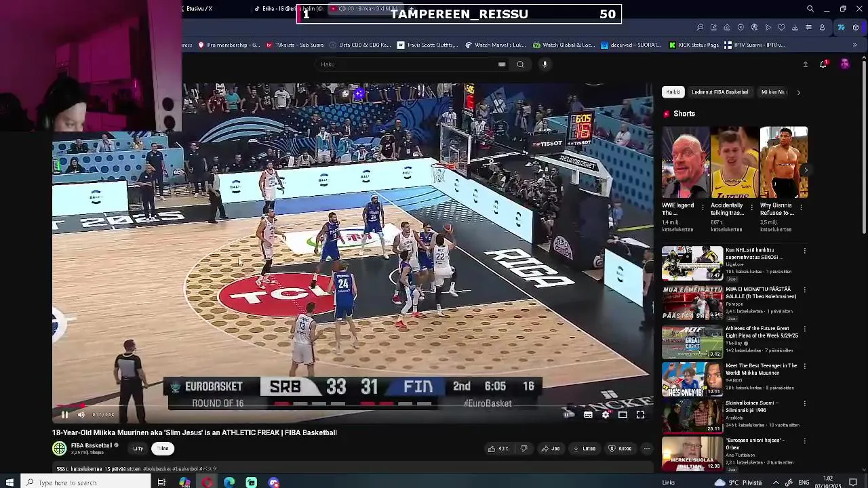868x488 pixels.
Task: Open the on-screen keyboard in search
Action: pos(502,64)
